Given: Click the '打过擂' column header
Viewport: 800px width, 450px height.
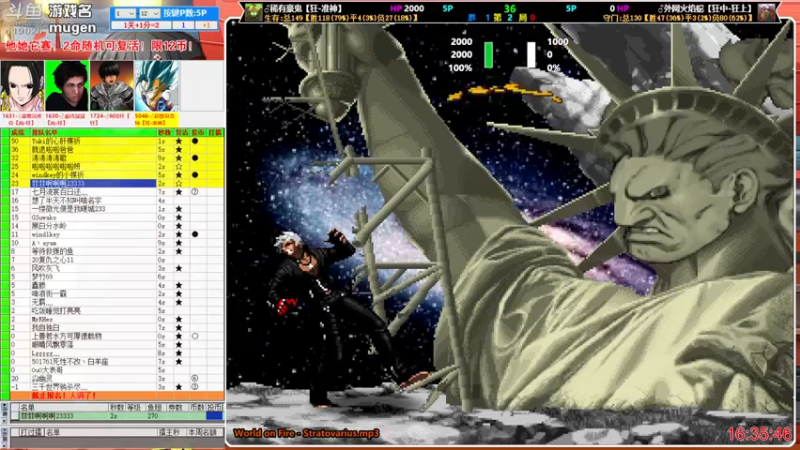Looking at the screenshot, I should 30,432.
